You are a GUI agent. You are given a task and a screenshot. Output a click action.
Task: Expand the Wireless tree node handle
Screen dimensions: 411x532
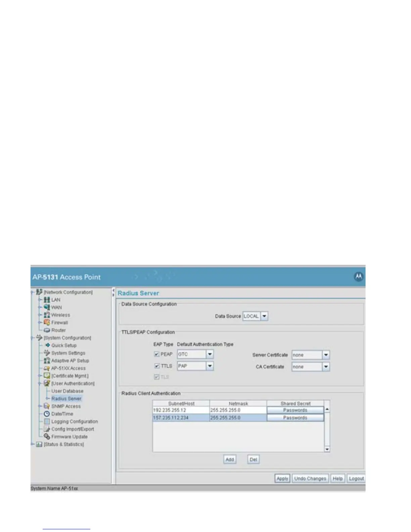coord(40,315)
